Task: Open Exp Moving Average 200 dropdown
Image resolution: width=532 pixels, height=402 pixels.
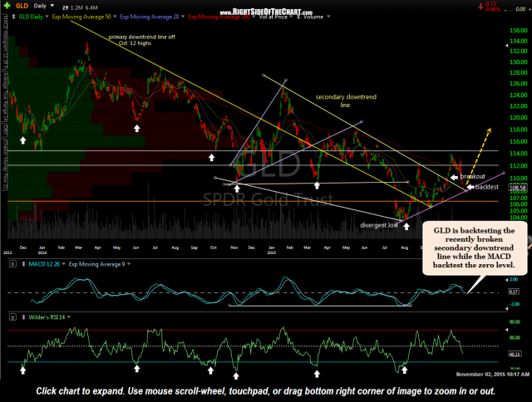Action: click(x=253, y=17)
